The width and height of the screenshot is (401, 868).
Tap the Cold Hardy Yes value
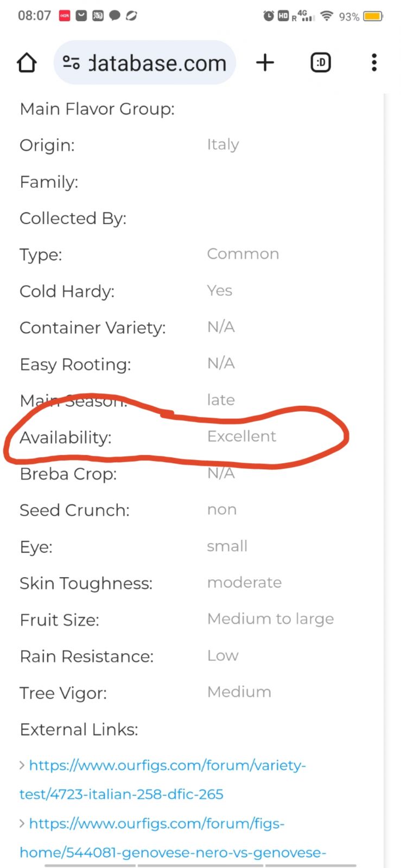point(219,291)
